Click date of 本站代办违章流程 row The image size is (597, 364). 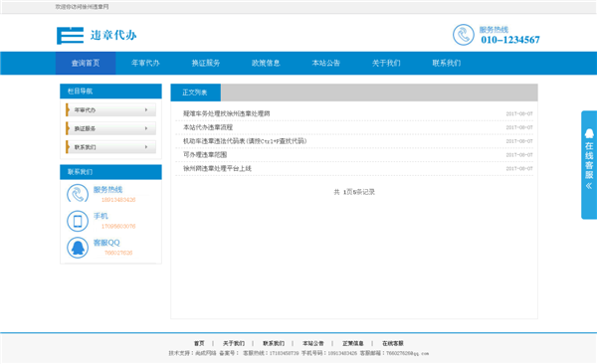(519, 127)
